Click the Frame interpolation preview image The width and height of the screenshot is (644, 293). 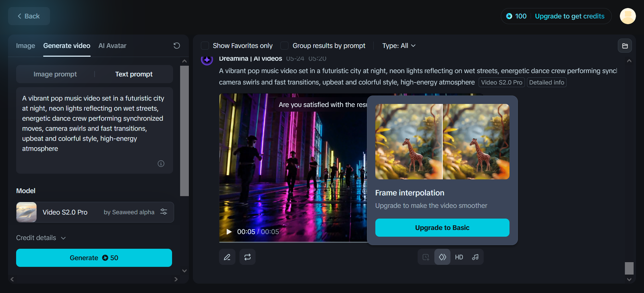pyautogui.click(x=442, y=141)
